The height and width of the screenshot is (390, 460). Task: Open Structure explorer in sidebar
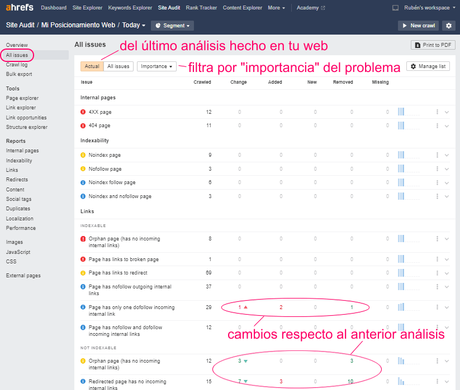(x=26, y=127)
